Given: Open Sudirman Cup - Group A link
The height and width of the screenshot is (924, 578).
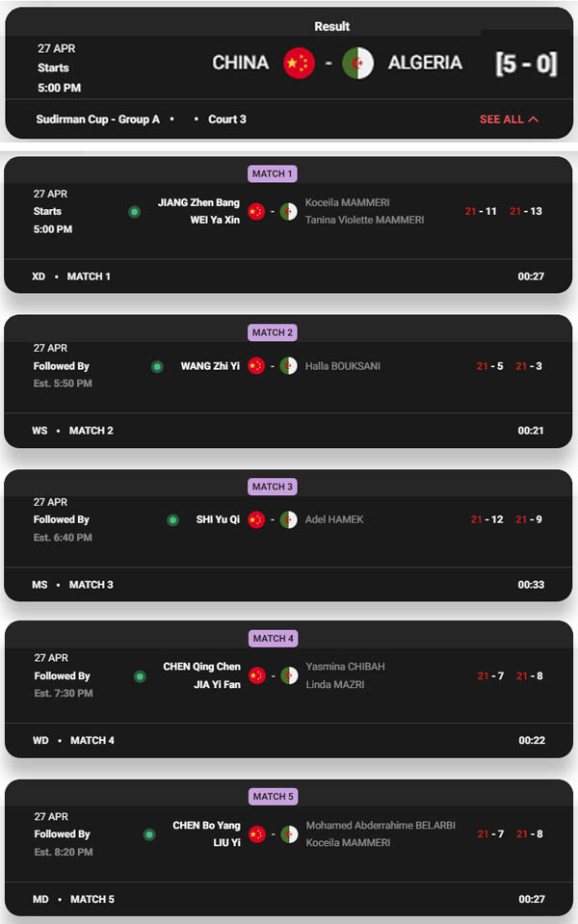Looking at the screenshot, I should point(98,119).
